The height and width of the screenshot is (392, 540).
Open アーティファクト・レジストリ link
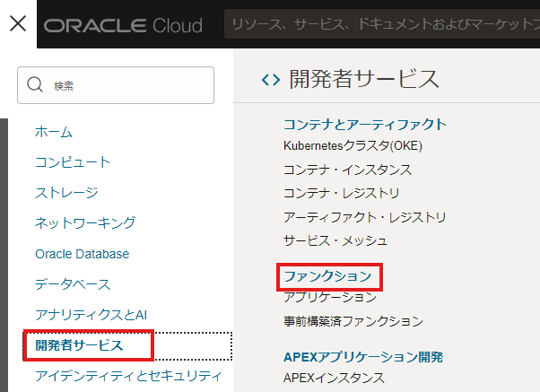pos(365,217)
